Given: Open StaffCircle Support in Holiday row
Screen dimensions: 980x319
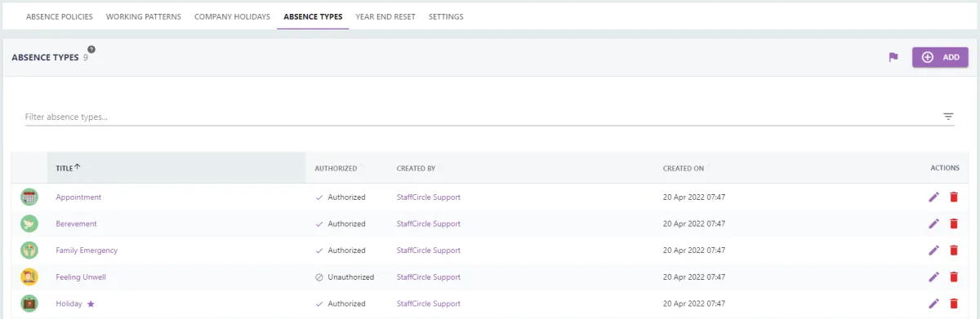Looking at the screenshot, I should click(x=429, y=303).
